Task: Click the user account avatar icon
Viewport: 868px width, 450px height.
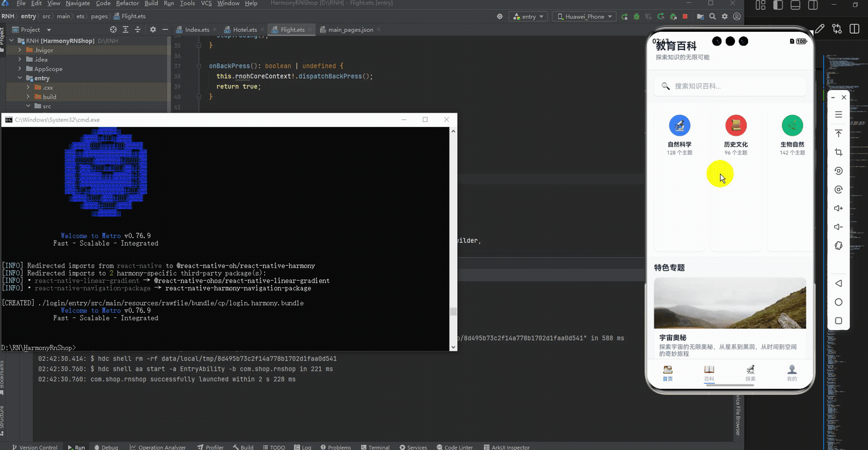Action: click(x=737, y=17)
